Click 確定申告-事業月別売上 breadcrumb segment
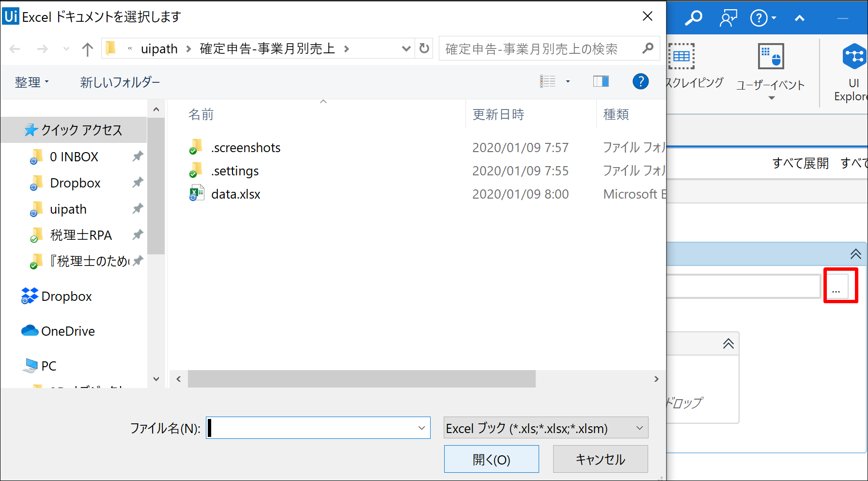The image size is (868, 481). point(267,49)
